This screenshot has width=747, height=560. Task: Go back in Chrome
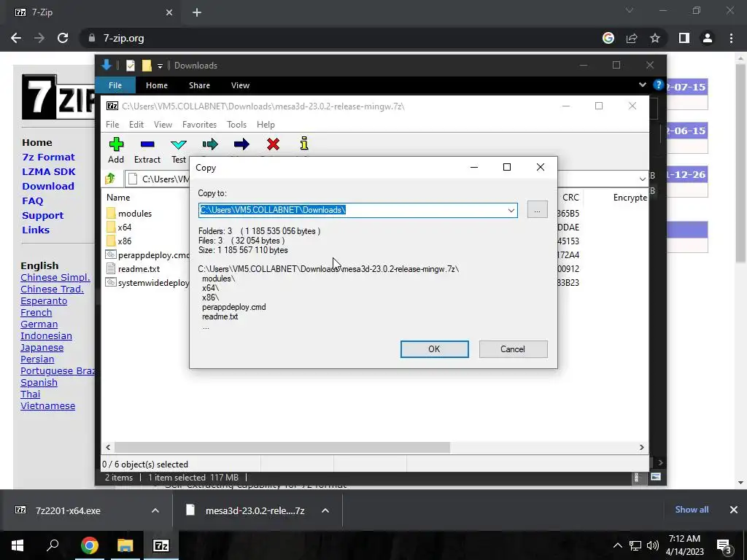[16, 38]
